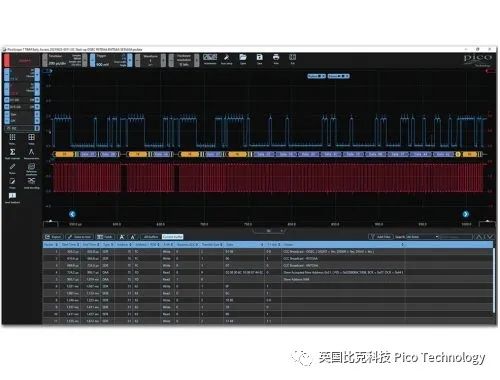500x380 pixels.
Task: Click the Print icon
Action: pos(276,59)
